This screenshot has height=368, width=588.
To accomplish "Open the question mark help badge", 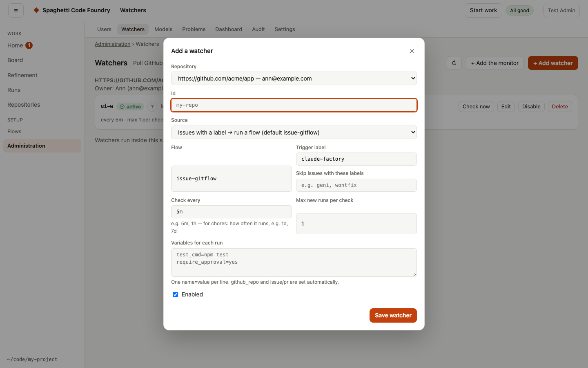I will (x=152, y=107).
